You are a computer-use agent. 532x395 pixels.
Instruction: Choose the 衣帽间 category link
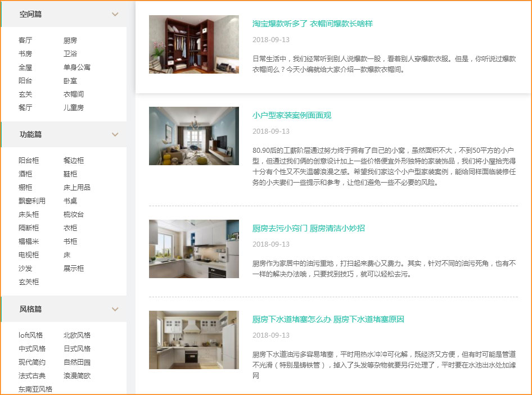tap(74, 94)
